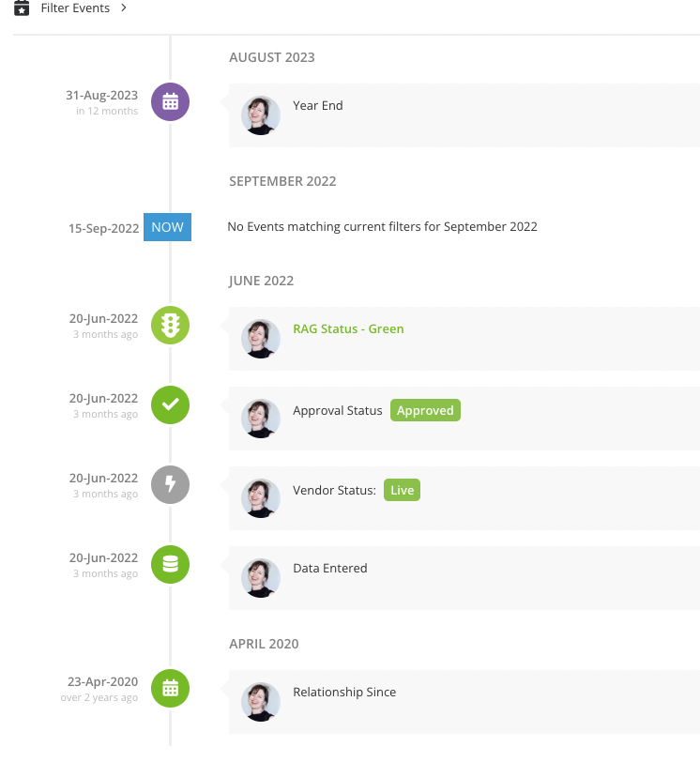Image resolution: width=700 pixels, height=762 pixels.
Task: Click the Approved status badge
Action: pyautogui.click(x=425, y=410)
